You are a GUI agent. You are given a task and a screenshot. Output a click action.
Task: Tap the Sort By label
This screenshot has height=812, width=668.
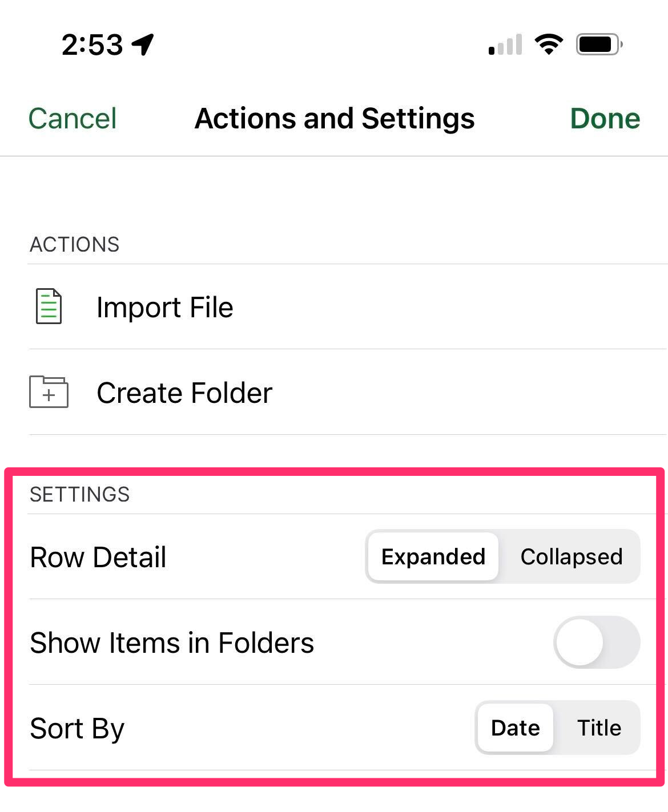coord(77,729)
